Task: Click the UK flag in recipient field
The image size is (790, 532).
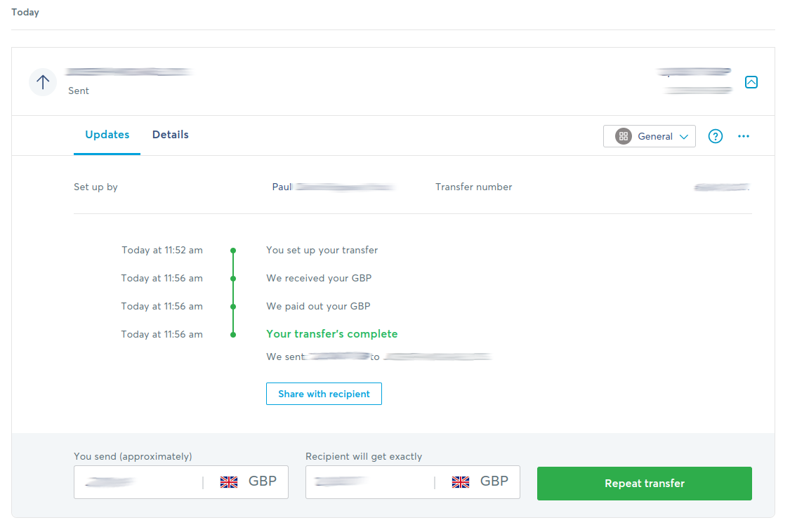Action: (461, 482)
